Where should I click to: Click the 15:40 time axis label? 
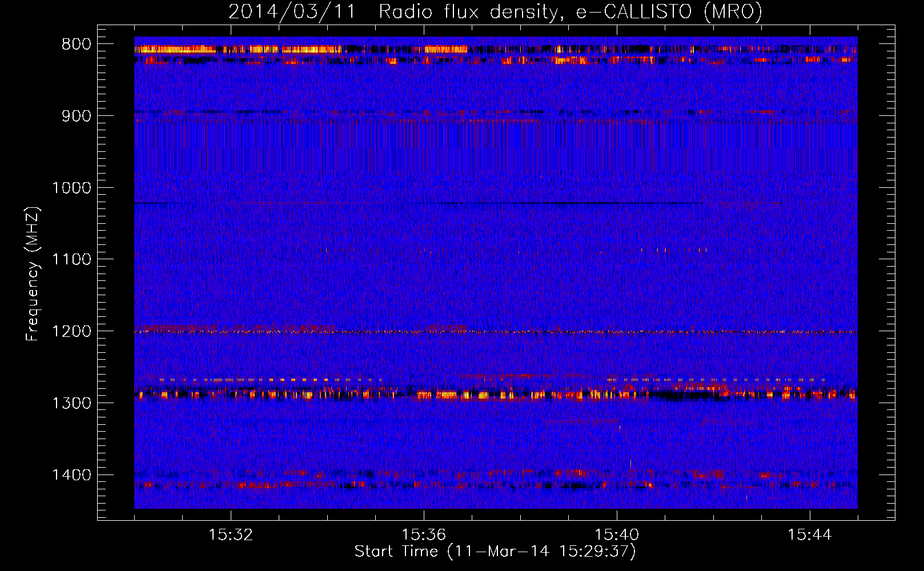[x=617, y=535]
